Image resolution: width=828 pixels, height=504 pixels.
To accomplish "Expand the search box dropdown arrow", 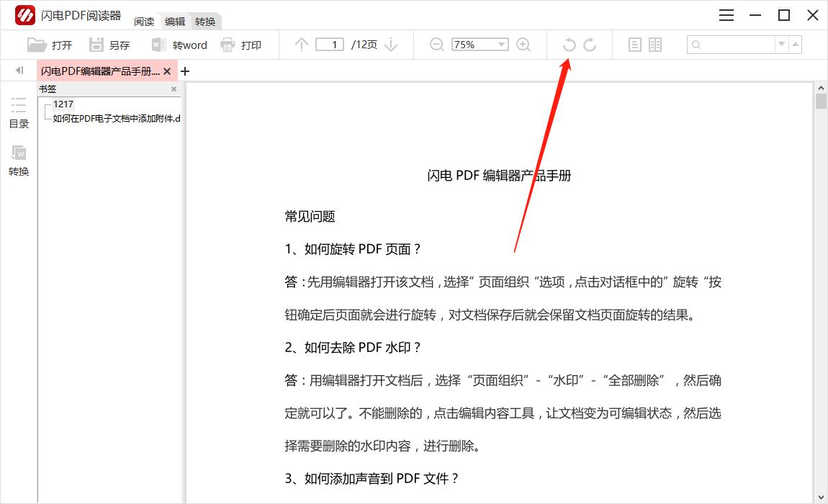I will [x=781, y=45].
